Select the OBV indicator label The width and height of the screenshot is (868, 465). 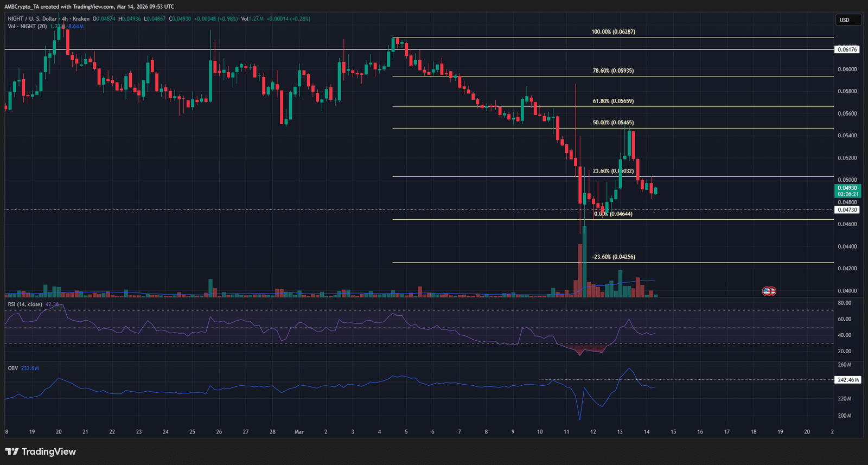tap(12, 368)
